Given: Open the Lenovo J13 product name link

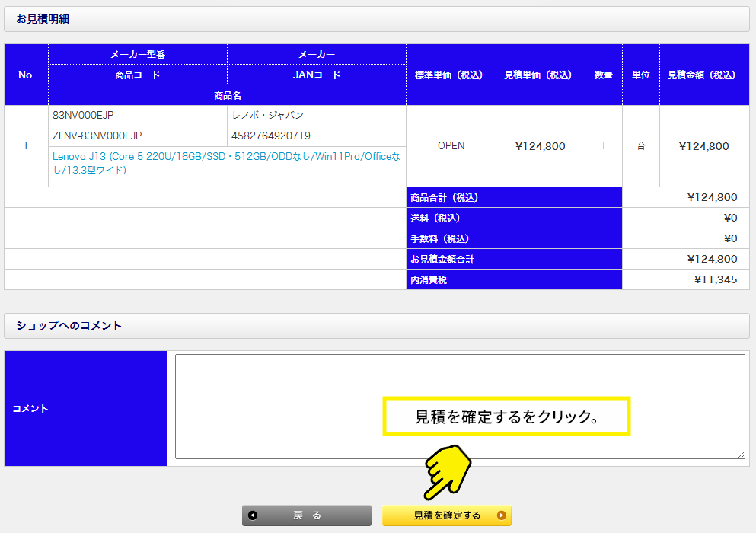Looking at the screenshot, I should 226,163.
